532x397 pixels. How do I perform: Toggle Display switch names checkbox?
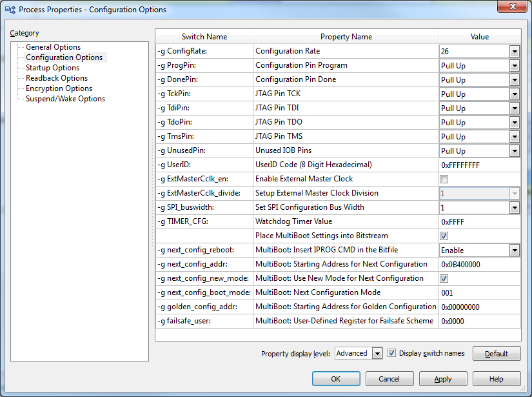click(x=391, y=353)
